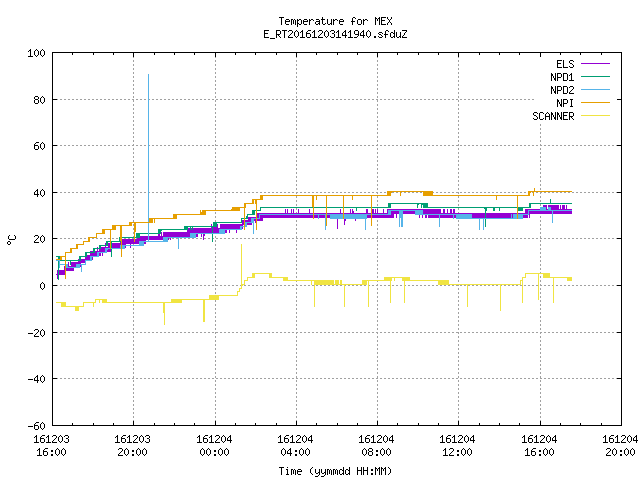Click the green NPD1 legend line
This screenshot has width=640, height=480.
(595, 76)
